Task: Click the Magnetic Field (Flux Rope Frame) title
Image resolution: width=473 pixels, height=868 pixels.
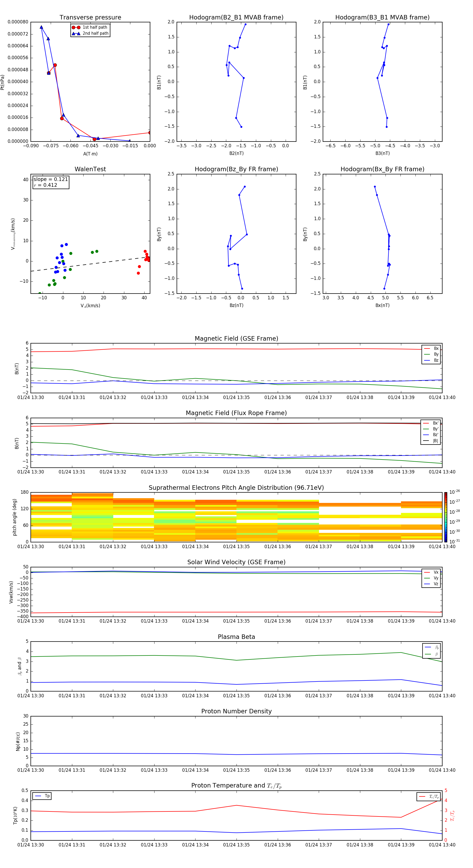Action: click(236, 413)
